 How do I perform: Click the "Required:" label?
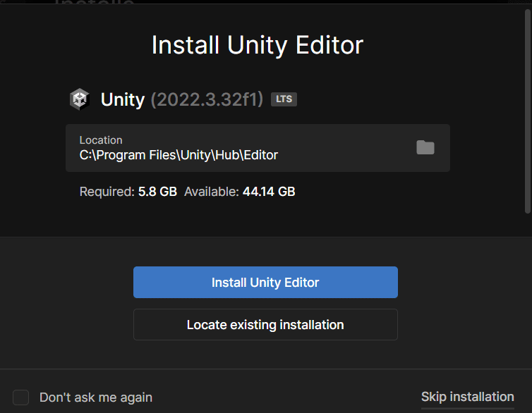[107, 192]
